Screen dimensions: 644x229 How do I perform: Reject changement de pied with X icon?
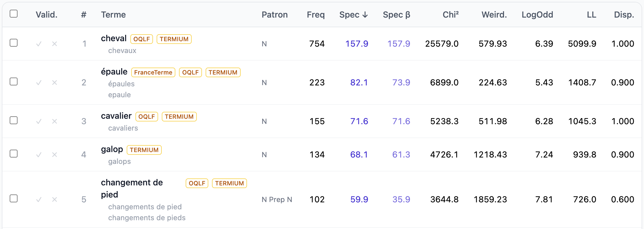[x=54, y=200]
